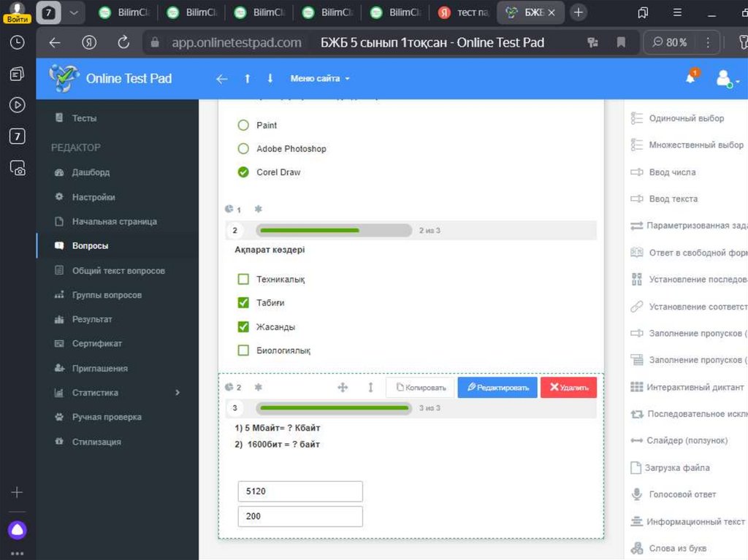Image resolution: width=748 pixels, height=560 pixels.
Task: Select the Paint radio option
Action: click(x=243, y=125)
